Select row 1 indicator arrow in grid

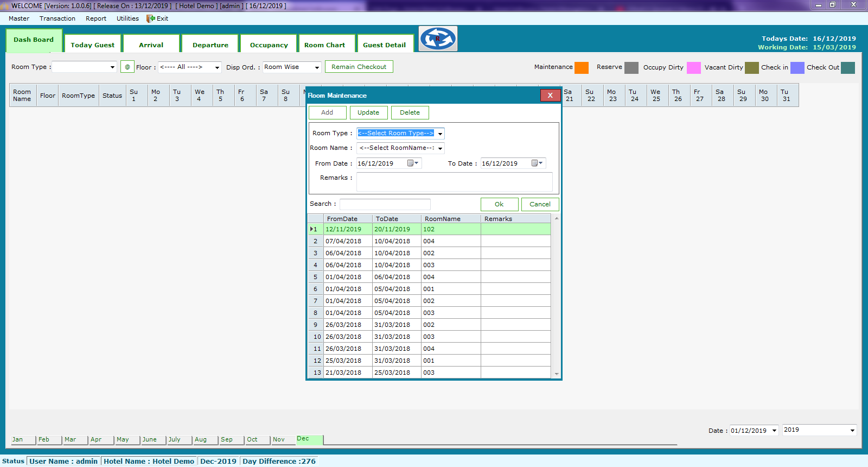point(312,229)
